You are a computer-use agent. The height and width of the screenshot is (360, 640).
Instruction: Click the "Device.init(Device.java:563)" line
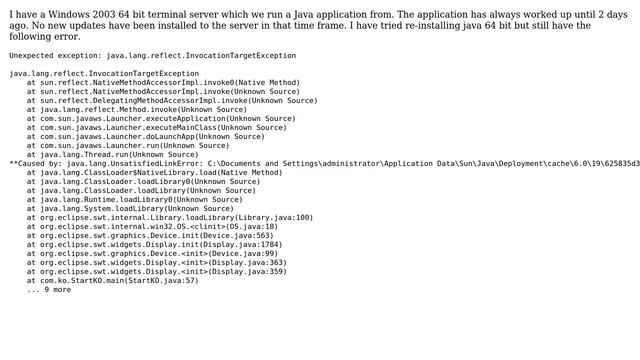click(x=150, y=236)
